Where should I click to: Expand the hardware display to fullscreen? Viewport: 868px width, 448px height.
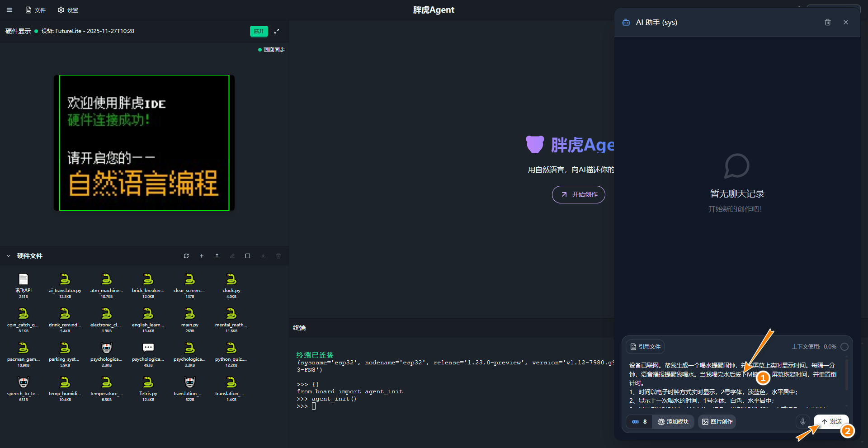pyautogui.click(x=277, y=31)
